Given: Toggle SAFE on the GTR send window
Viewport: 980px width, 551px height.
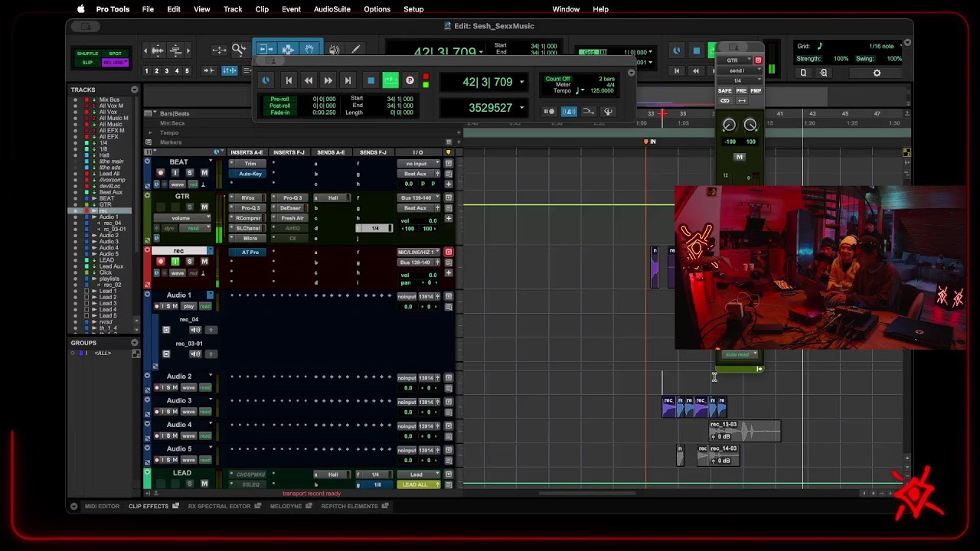Looking at the screenshot, I should [x=724, y=91].
